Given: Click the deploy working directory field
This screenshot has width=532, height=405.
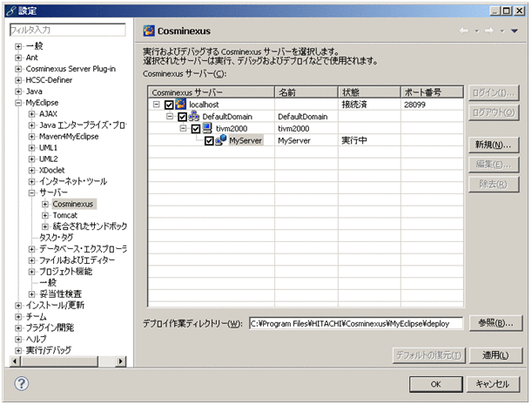Looking at the screenshot, I should [356, 323].
